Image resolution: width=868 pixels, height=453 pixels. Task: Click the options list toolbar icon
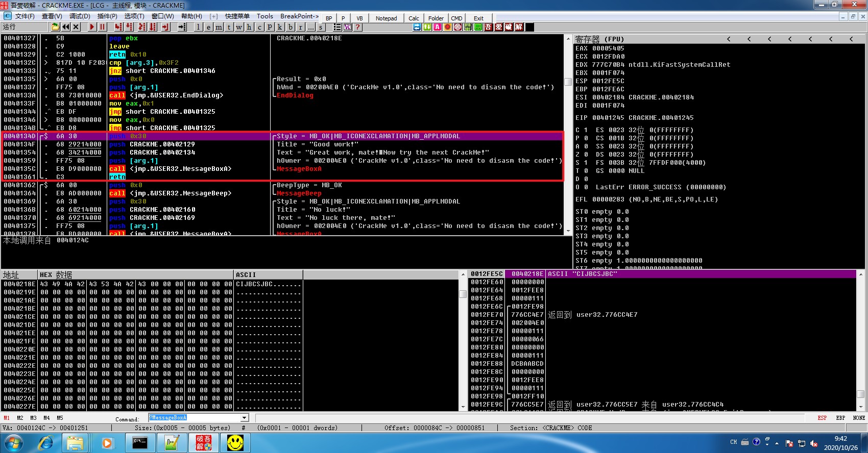(337, 27)
